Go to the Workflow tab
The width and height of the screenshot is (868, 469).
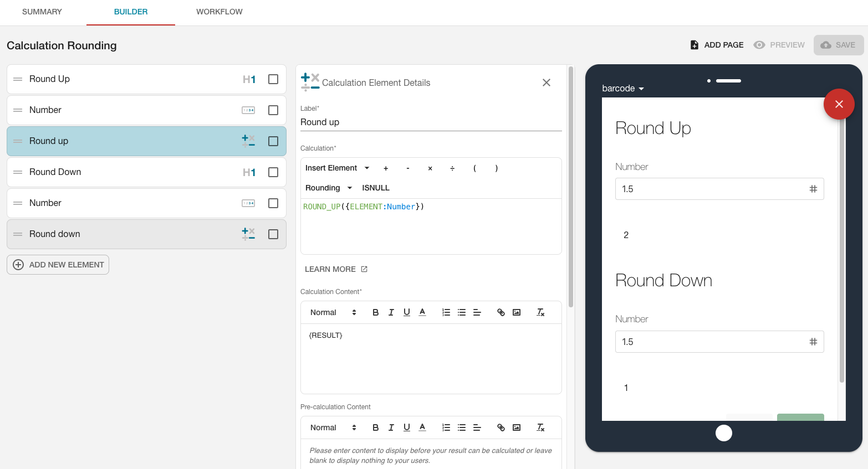219,12
